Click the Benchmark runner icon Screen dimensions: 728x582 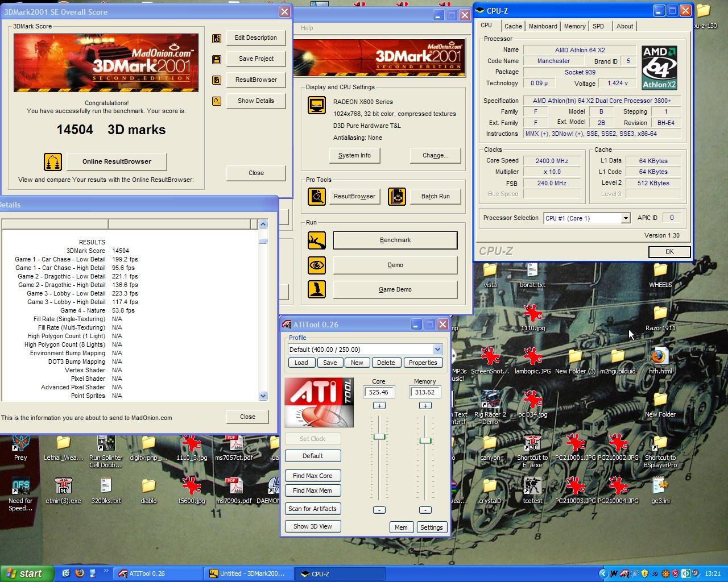pos(317,240)
